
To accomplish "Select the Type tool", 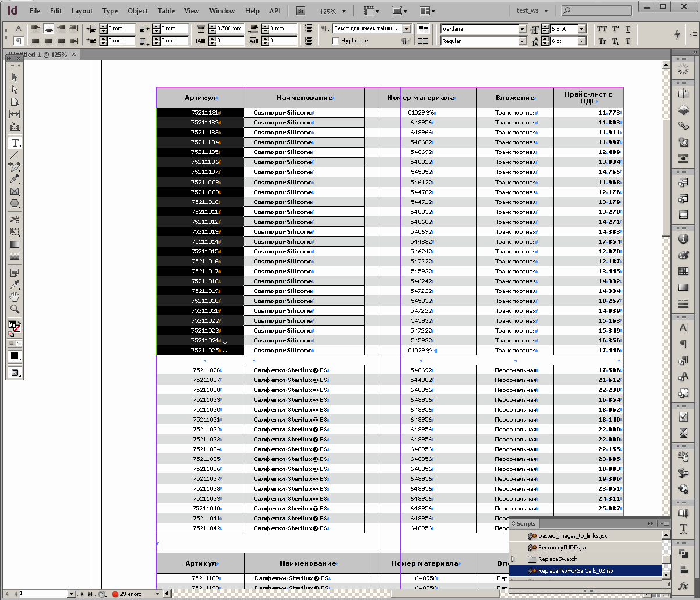I will pyautogui.click(x=15, y=142).
